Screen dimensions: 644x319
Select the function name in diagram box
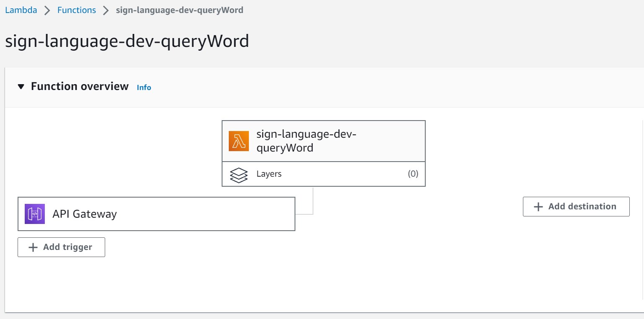pos(306,141)
